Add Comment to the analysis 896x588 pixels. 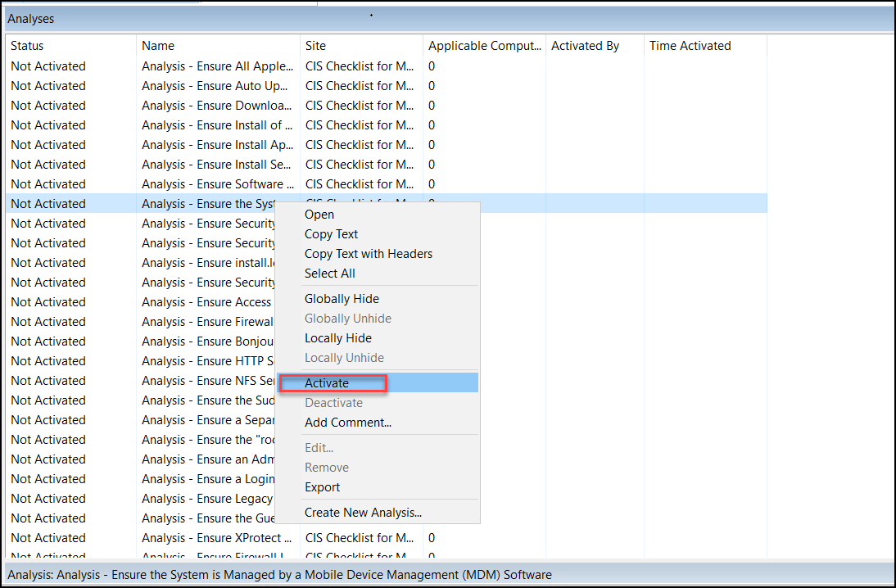tap(348, 422)
